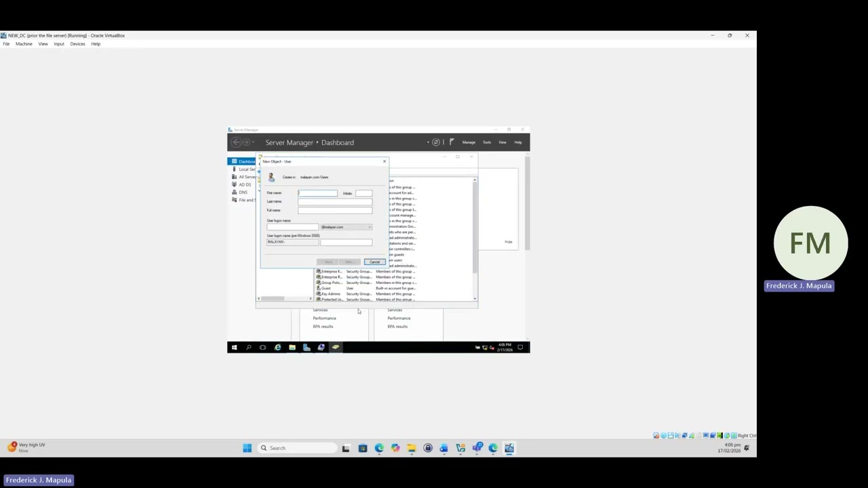The width and height of the screenshot is (868, 488).
Task: Click the First name field in New Object dialog
Action: click(x=317, y=193)
